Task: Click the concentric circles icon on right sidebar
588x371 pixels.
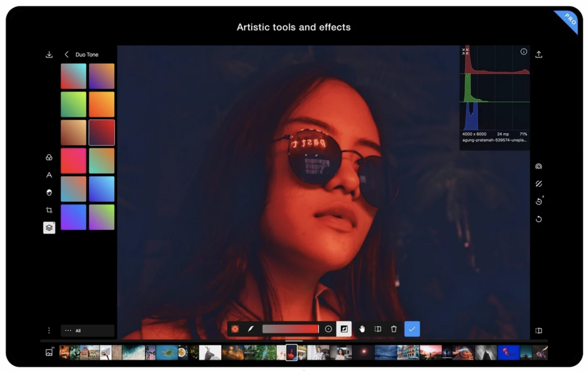Action: [x=538, y=166]
